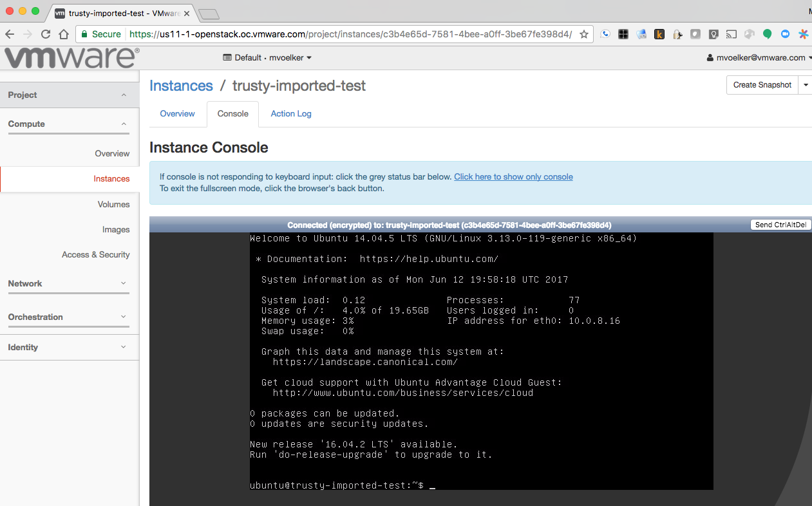Open the blue screenshot camera extension
Image resolution: width=812 pixels, height=506 pixels.
point(641,34)
